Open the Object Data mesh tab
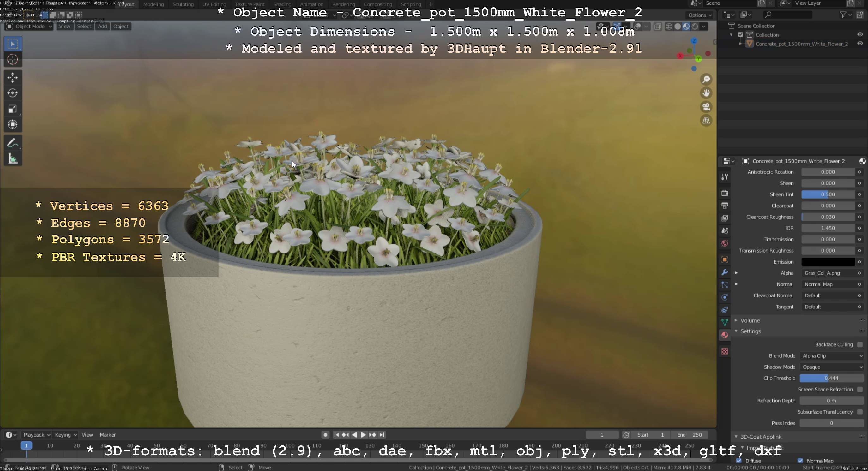The width and height of the screenshot is (868, 471). point(725,323)
